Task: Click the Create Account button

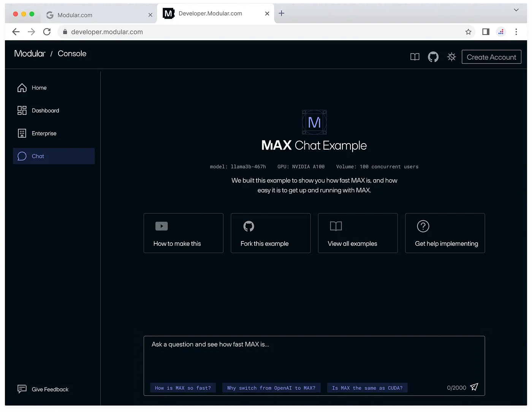Action: click(x=491, y=57)
